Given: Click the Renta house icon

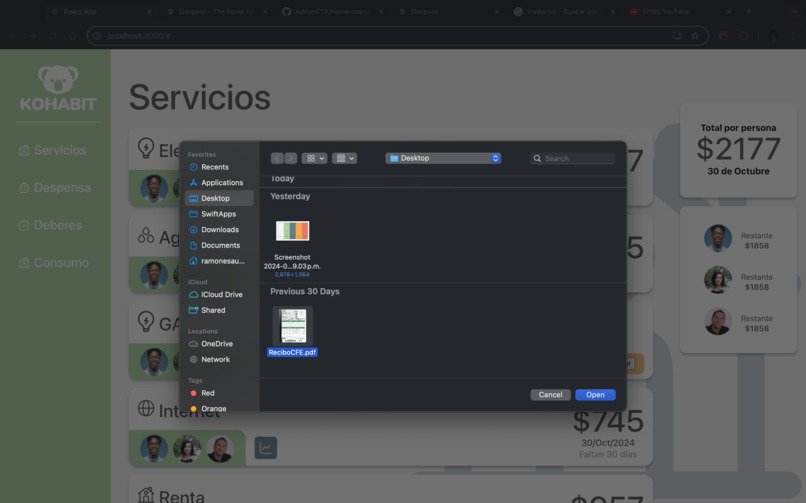Looking at the screenshot, I should [x=146, y=495].
